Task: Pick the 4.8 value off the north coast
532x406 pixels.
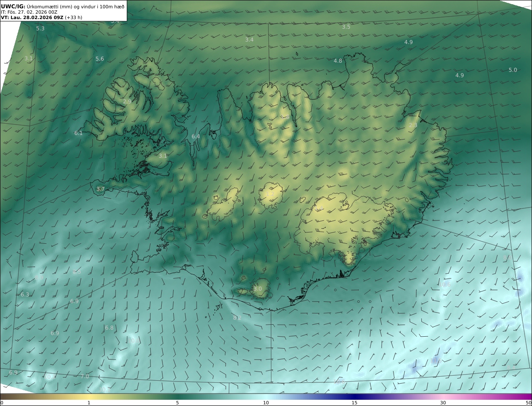Action: point(338,61)
